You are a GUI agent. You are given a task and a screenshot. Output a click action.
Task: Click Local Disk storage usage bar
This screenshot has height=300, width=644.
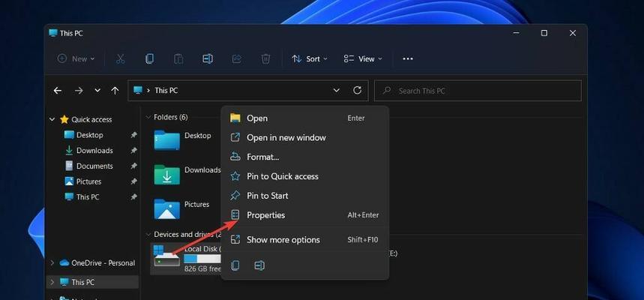(202, 259)
